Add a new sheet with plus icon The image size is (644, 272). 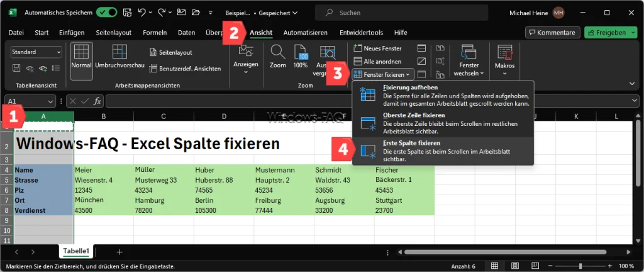(119, 252)
